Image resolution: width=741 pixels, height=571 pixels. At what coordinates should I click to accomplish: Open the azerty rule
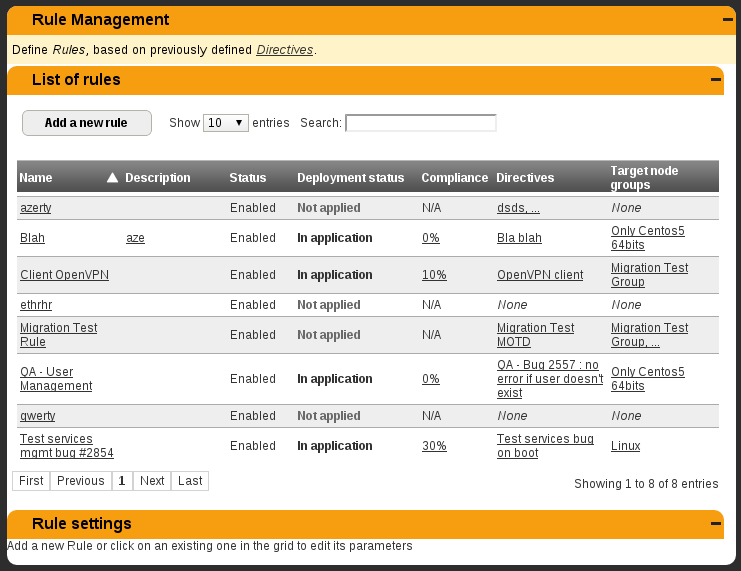click(35, 208)
